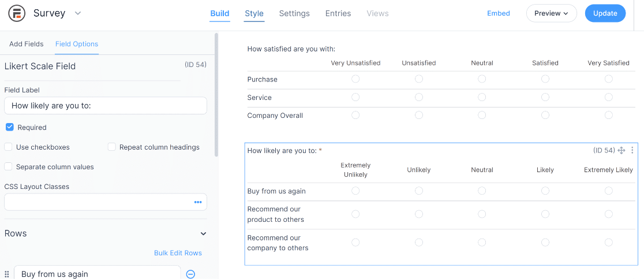Click the Formidable Forms logo icon

pyautogui.click(x=17, y=13)
